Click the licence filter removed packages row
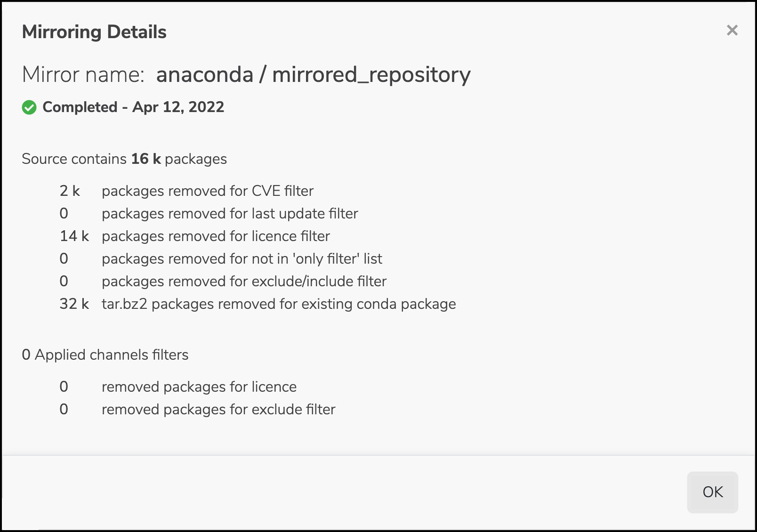 tap(195, 236)
